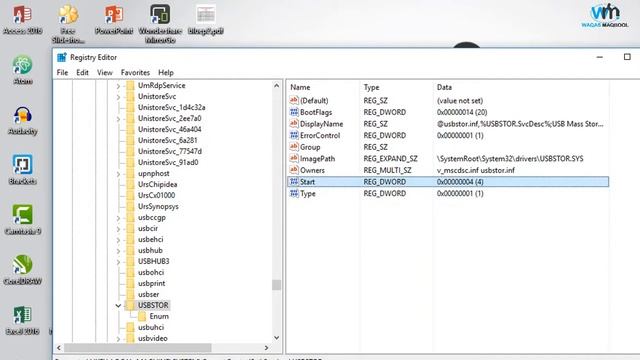Expand the usbvideo key

tap(118, 338)
